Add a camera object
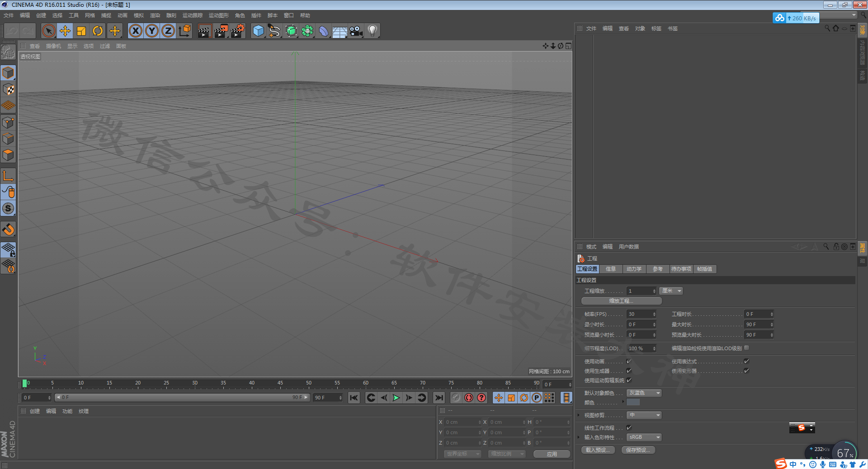The image size is (868, 469). point(356,31)
